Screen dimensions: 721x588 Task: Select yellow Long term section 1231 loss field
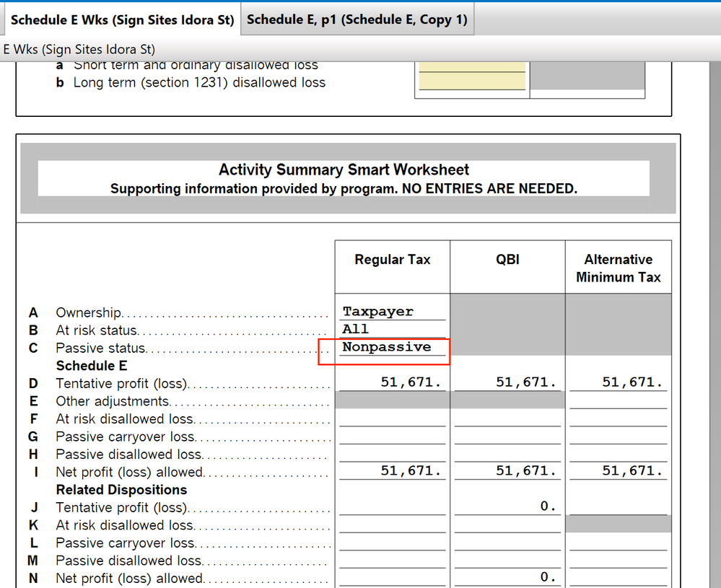click(x=472, y=82)
